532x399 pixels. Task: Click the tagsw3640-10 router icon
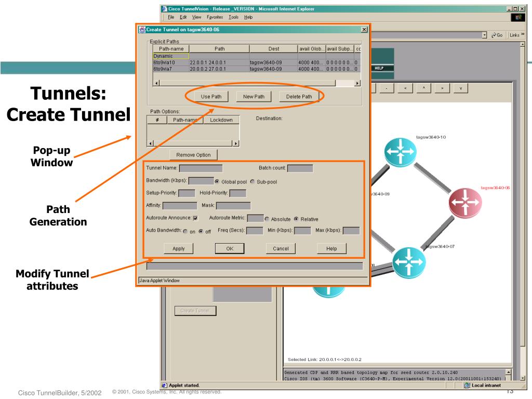tap(401, 152)
